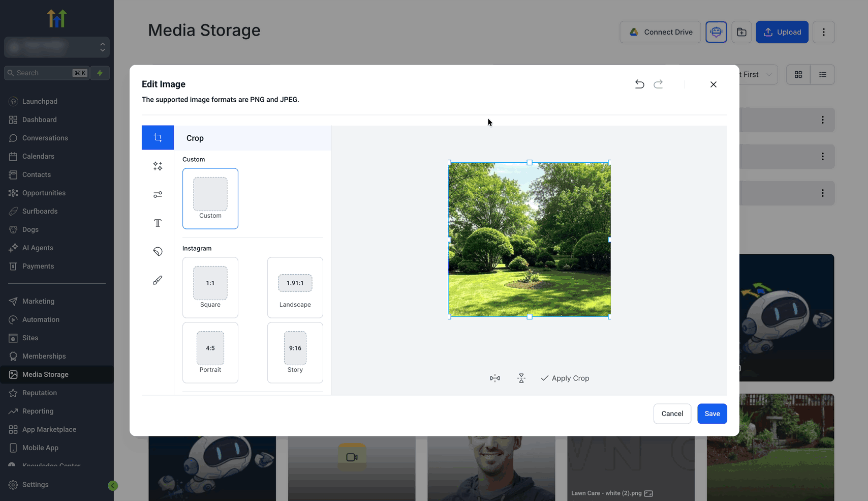The height and width of the screenshot is (501, 868).
Task: Redo the last edit
Action: 659,84
